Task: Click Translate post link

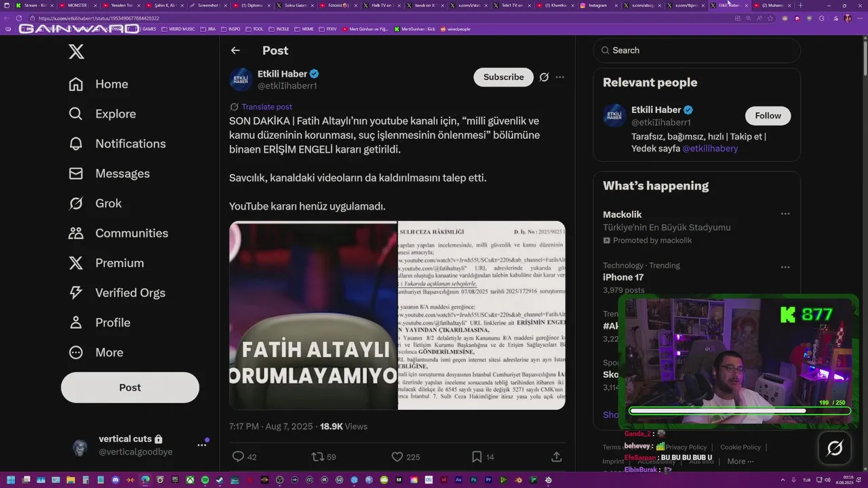Action: tap(267, 106)
